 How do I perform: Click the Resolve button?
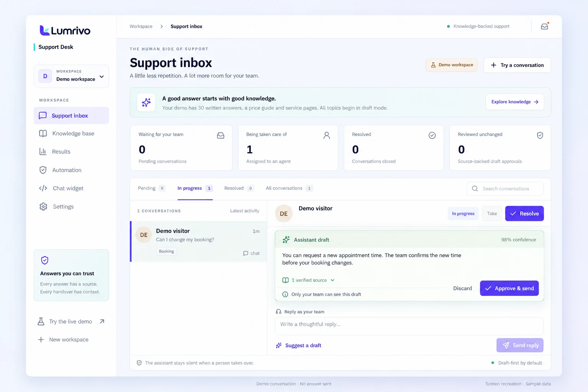click(524, 214)
